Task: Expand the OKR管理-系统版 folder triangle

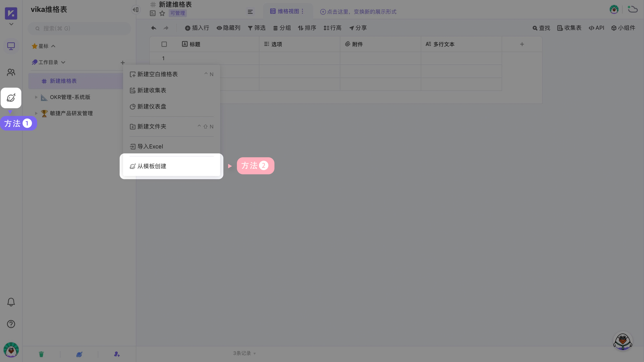Action: pyautogui.click(x=36, y=97)
